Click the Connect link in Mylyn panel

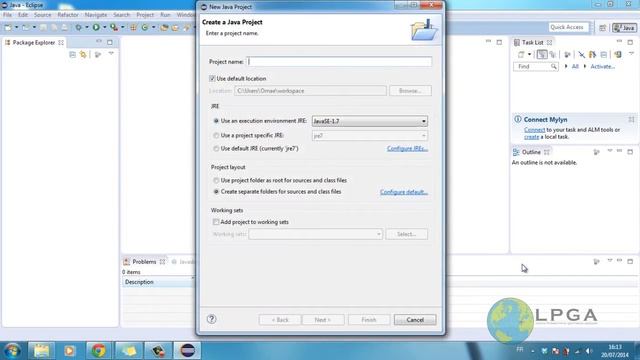point(534,130)
